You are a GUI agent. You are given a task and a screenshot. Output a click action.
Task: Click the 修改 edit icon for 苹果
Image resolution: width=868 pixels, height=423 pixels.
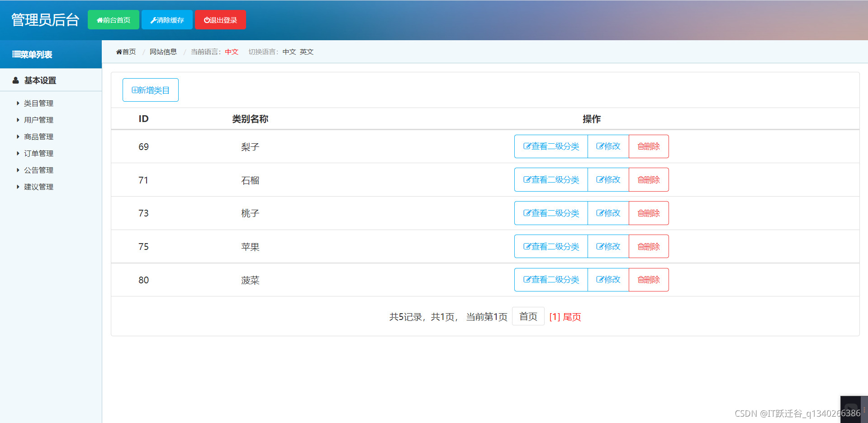[600, 246]
